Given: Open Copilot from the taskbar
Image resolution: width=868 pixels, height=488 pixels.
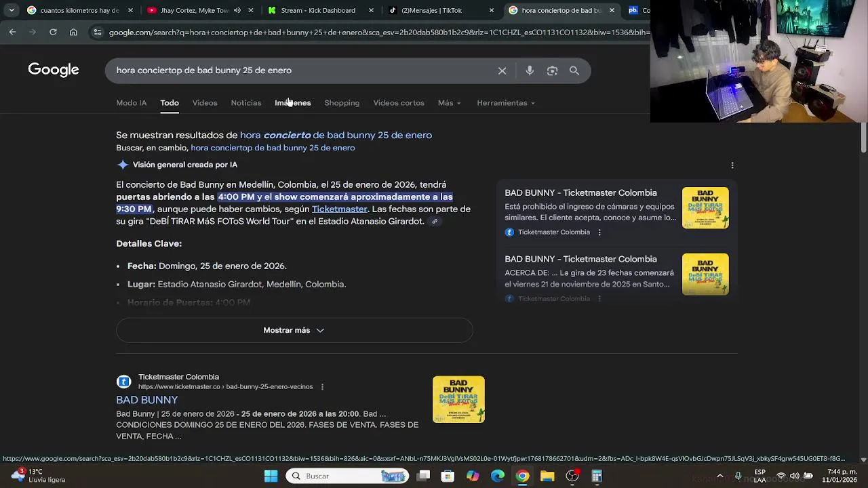Looking at the screenshot, I should (x=473, y=476).
